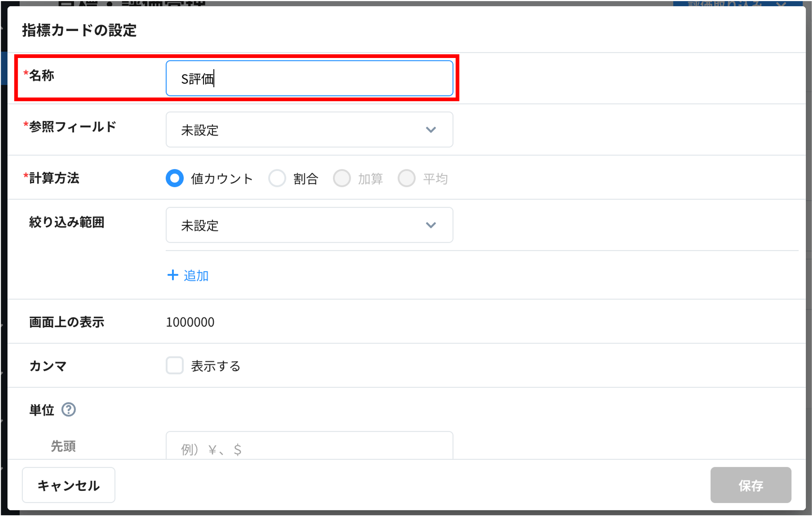Click inside the 名称 field showing S評価
Viewport: 812px width, 516px height.
click(309, 78)
